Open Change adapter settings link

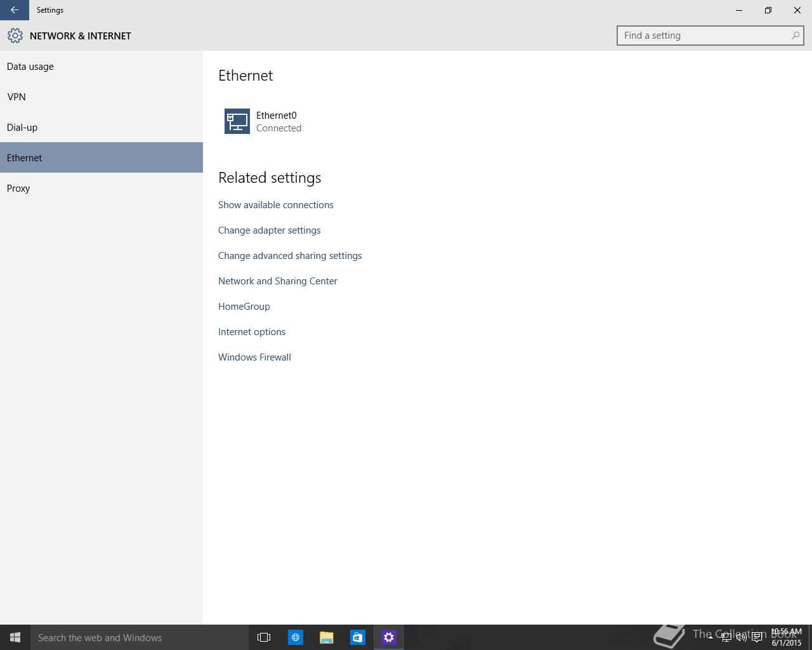pos(269,230)
